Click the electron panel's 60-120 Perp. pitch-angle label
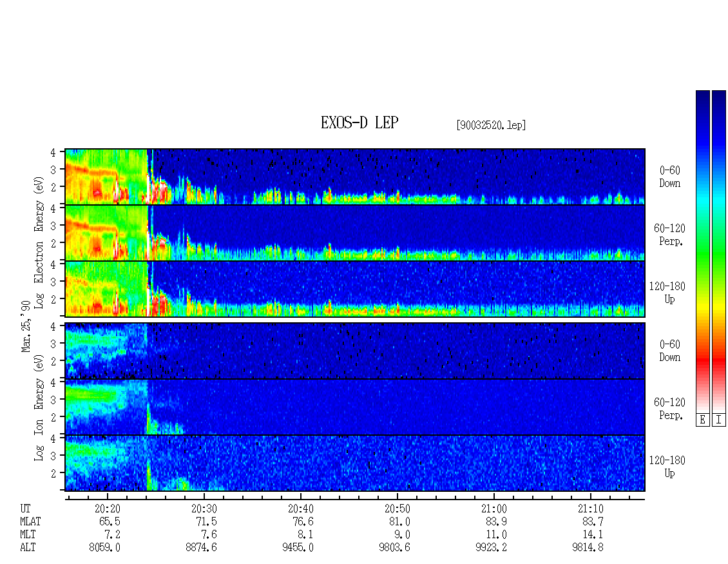Viewport: 728px width, 564px height. coord(669,235)
